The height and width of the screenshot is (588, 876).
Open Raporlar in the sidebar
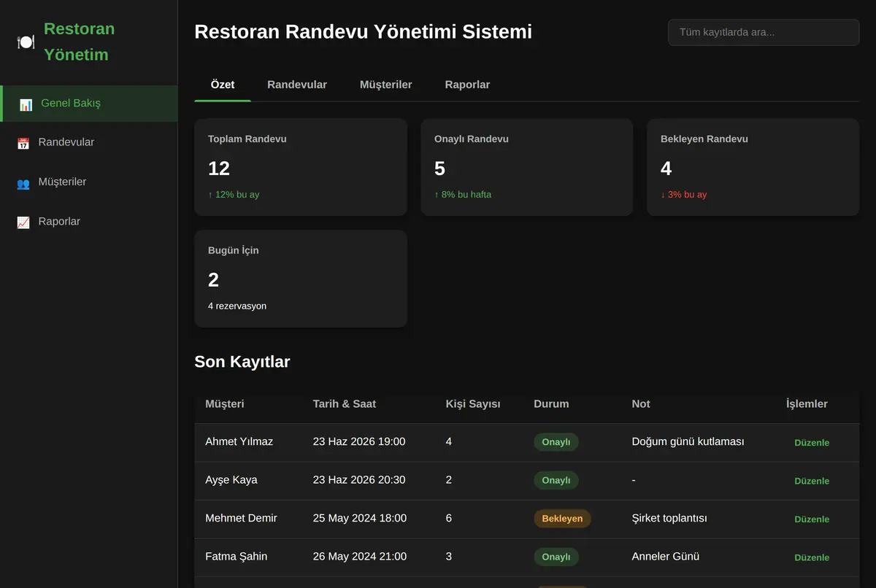[88, 222]
